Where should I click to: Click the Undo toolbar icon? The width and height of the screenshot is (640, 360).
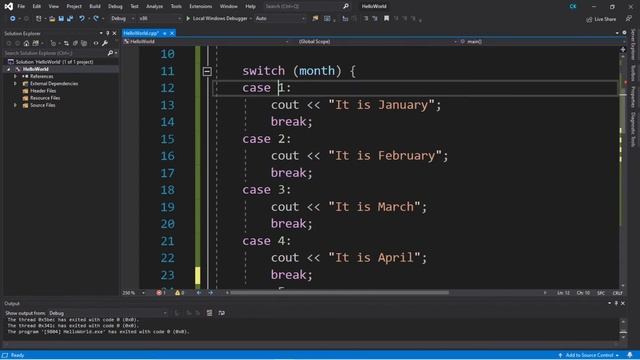(x=82, y=19)
